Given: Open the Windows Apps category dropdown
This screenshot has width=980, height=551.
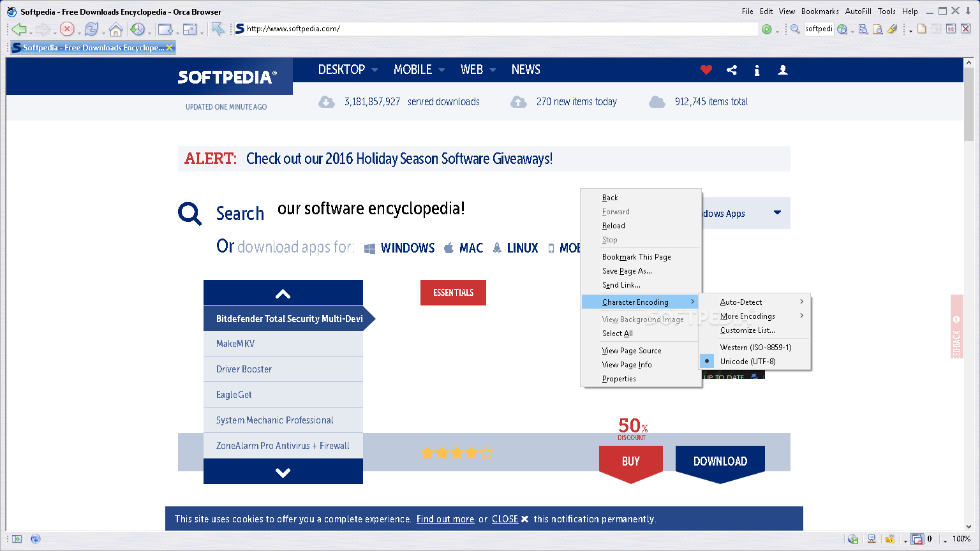Looking at the screenshot, I should [x=777, y=212].
